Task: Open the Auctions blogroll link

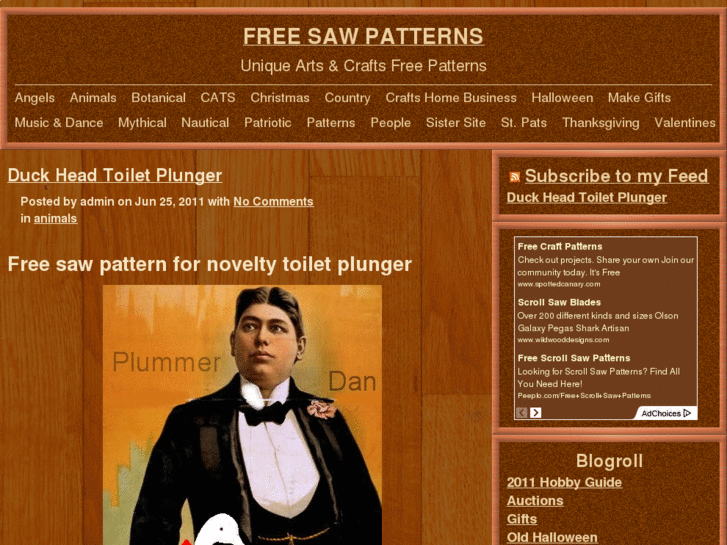Action: pyautogui.click(x=535, y=501)
